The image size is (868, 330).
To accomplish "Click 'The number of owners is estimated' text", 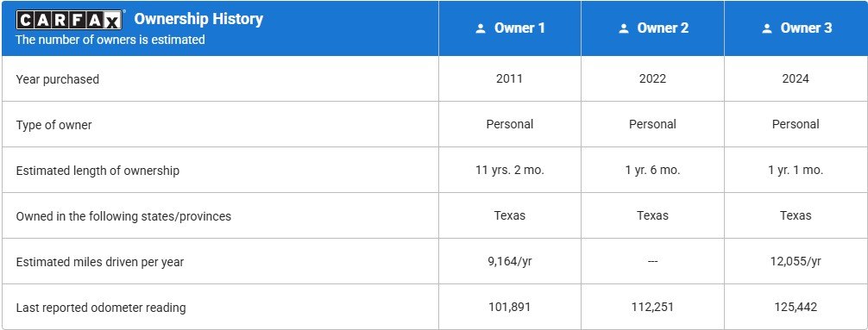I will point(110,40).
